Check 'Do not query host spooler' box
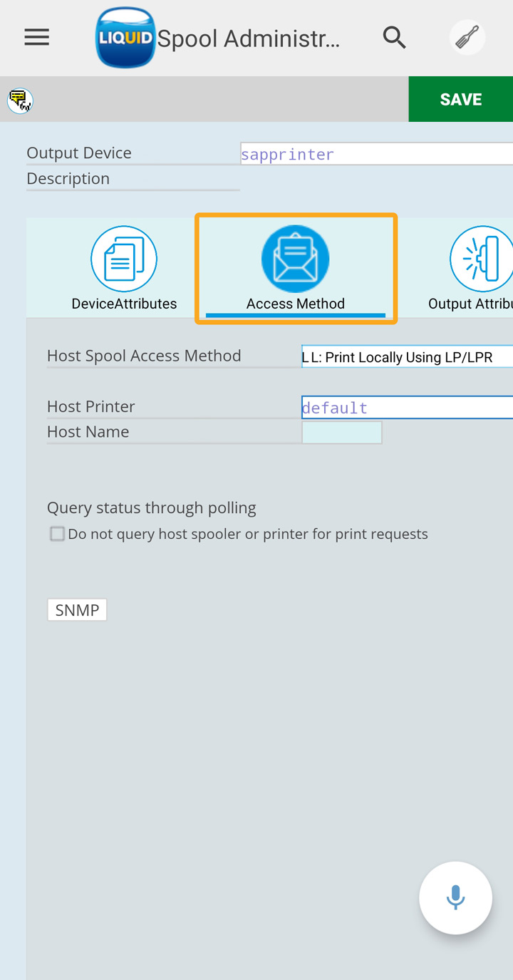Image resolution: width=513 pixels, height=980 pixels. tap(57, 534)
